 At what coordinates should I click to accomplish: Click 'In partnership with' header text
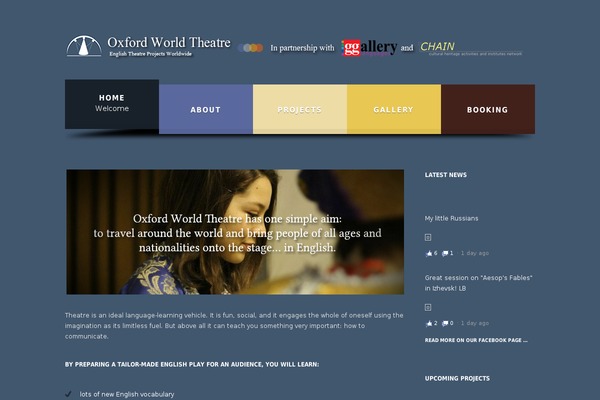click(x=302, y=48)
